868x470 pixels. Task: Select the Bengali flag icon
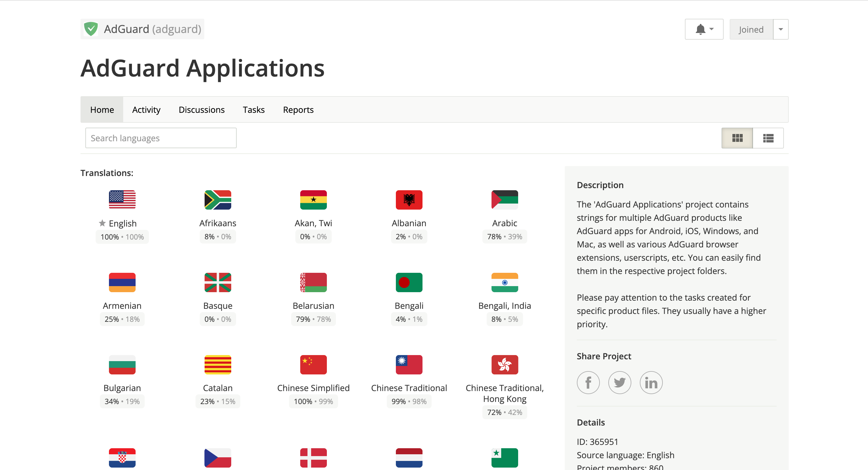pos(409,282)
